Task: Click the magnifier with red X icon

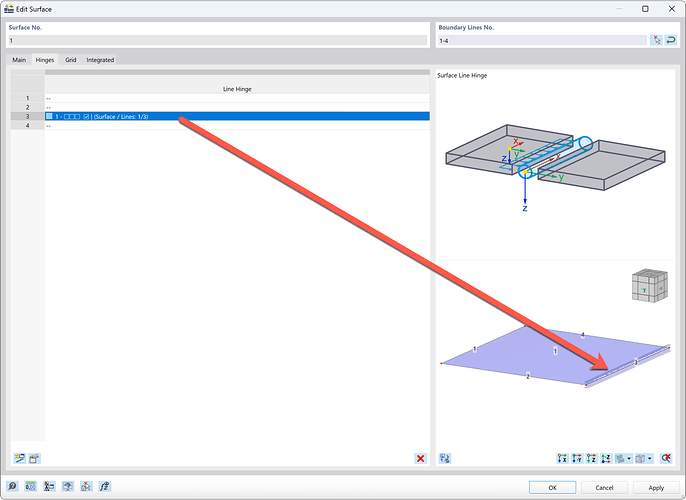Action: pyautogui.click(x=666, y=458)
